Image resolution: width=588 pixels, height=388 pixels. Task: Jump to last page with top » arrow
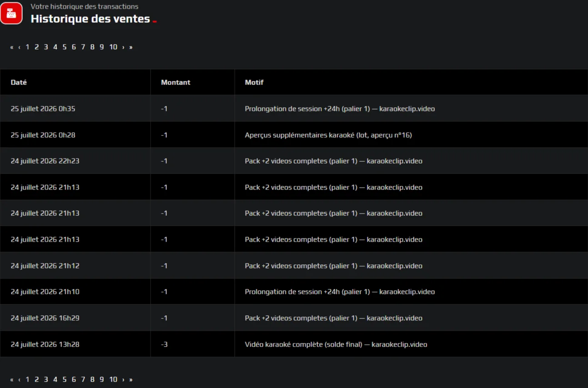(x=131, y=47)
